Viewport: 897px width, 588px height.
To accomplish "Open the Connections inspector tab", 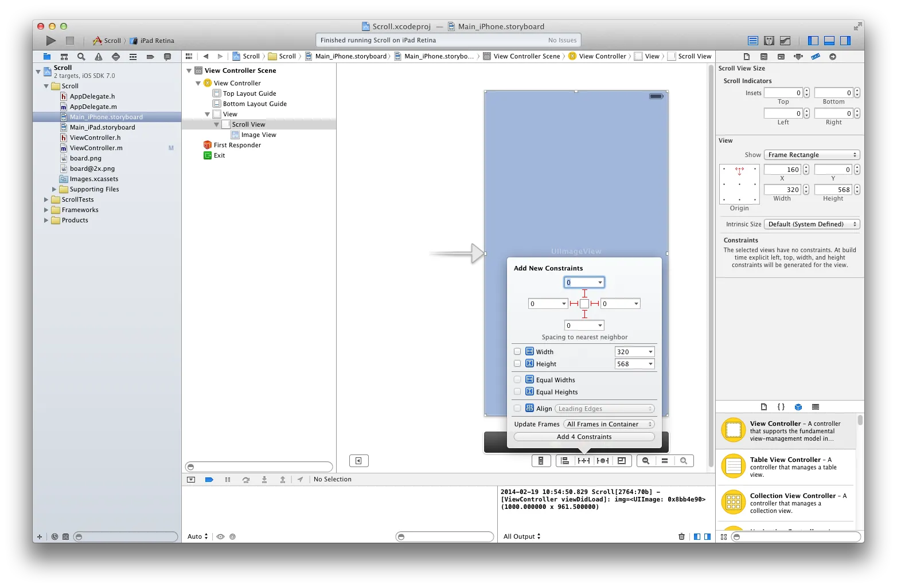I will (833, 57).
